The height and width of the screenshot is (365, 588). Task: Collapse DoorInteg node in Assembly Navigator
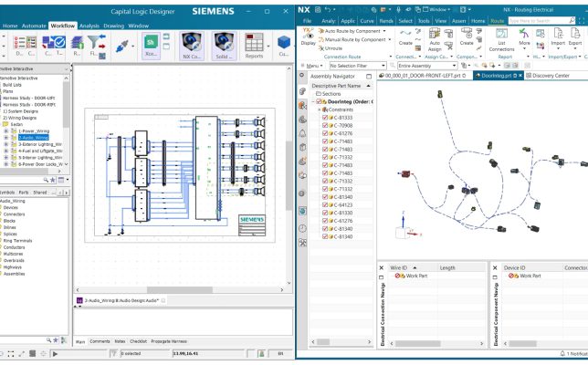point(313,101)
